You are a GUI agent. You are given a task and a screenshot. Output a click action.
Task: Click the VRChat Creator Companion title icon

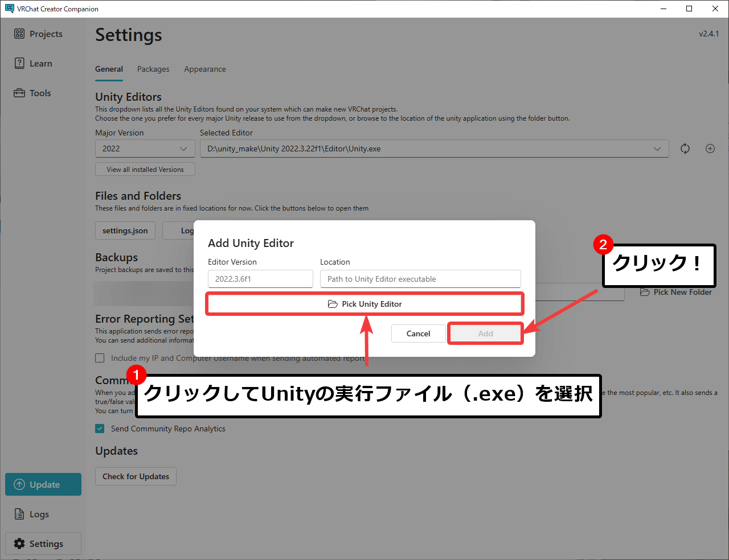click(x=10, y=9)
